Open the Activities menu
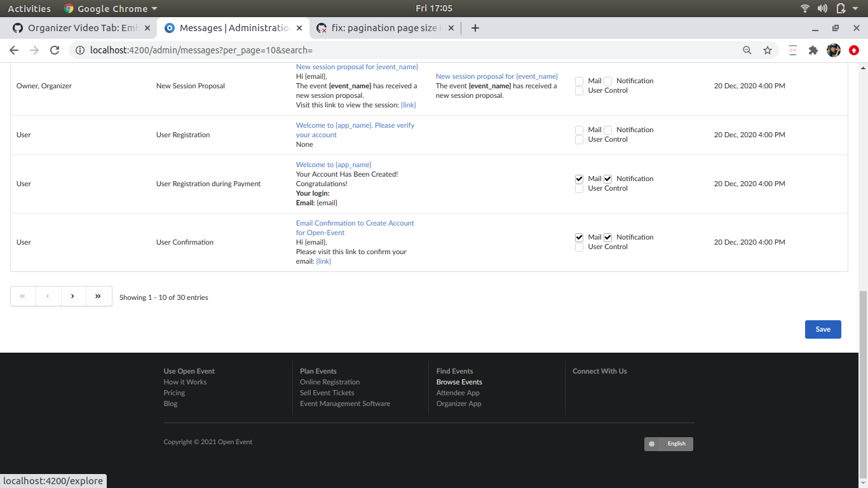The image size is (868, 488). coord(29,8)
